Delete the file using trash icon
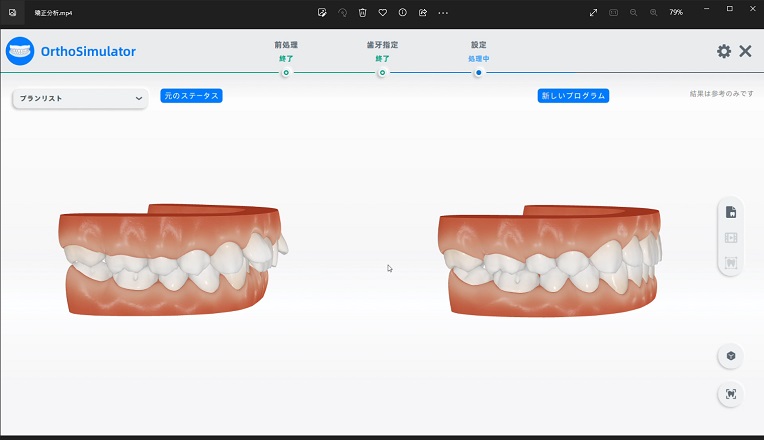 coord(362,12)
